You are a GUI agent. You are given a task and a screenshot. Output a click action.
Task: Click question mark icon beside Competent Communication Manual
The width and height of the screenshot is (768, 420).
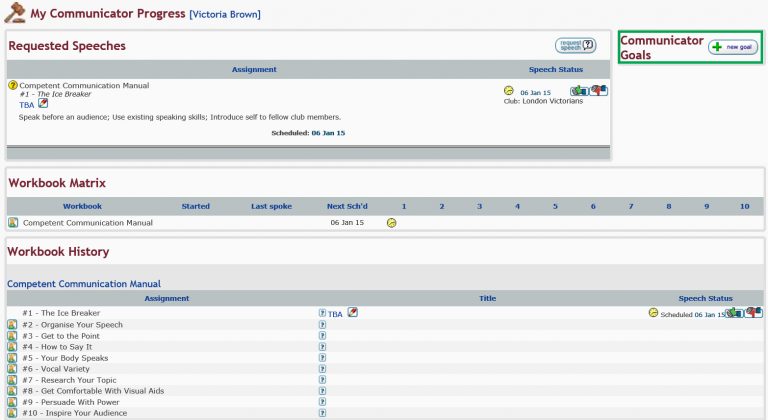[13, 86]
